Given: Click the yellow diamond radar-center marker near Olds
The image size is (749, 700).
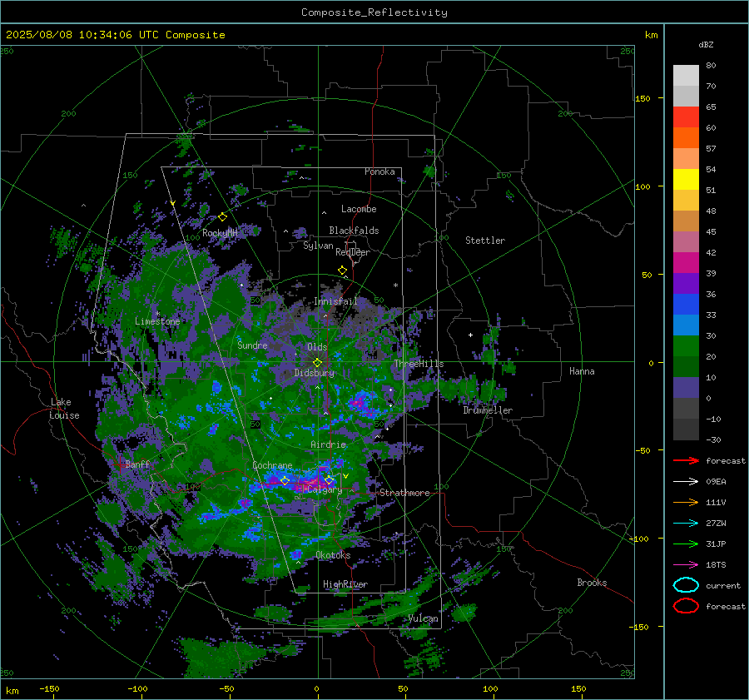Looking at the screenshot, I should click(317, 363).
